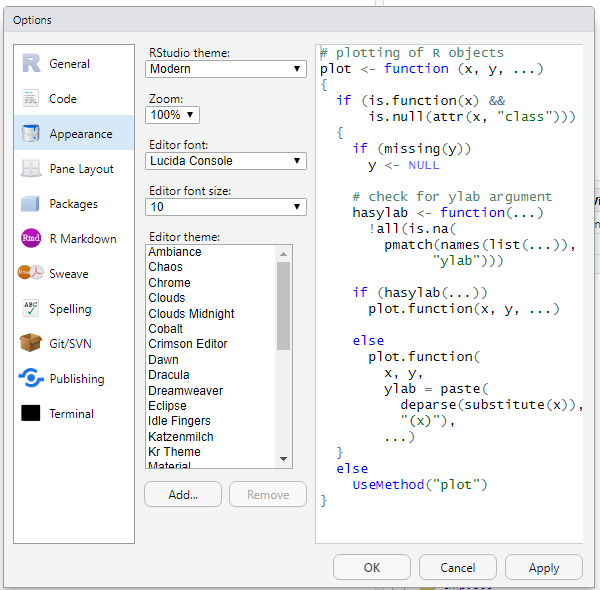The height and width of the screenshot is (590, 600).
Task: Click the General R logo icon
Action: coord(31,64)
